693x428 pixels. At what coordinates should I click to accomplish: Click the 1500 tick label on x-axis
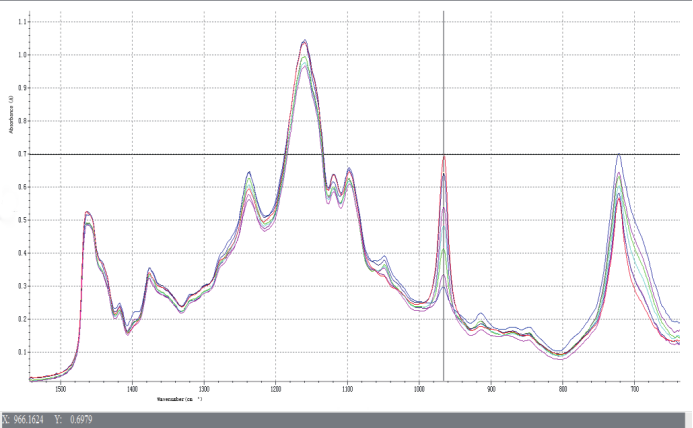pos(61,389)
